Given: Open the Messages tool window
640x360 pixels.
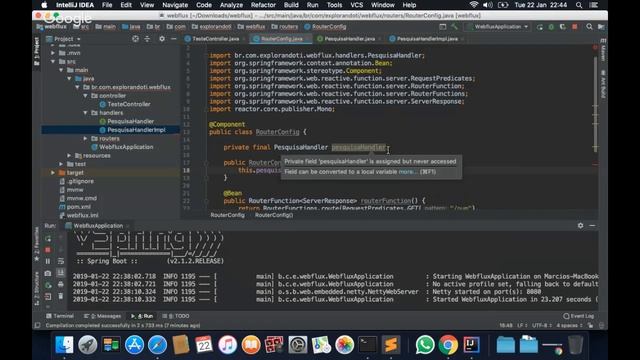Looking at the screenshot, I should 102,316.
